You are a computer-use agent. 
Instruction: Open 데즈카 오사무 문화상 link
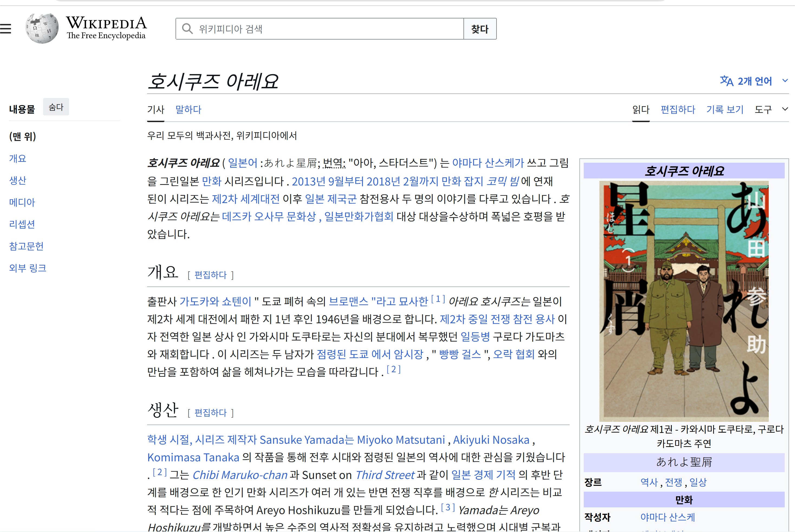269,217
